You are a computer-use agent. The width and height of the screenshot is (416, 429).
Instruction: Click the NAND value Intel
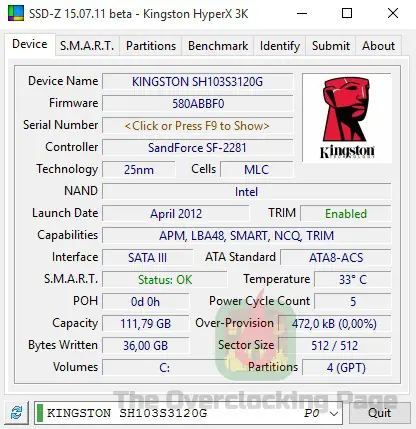246,192
